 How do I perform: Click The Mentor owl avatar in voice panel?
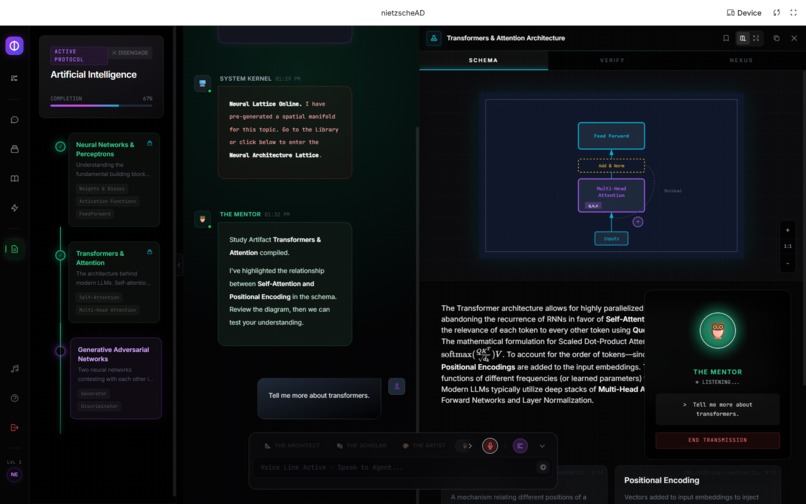pos(718,331)
